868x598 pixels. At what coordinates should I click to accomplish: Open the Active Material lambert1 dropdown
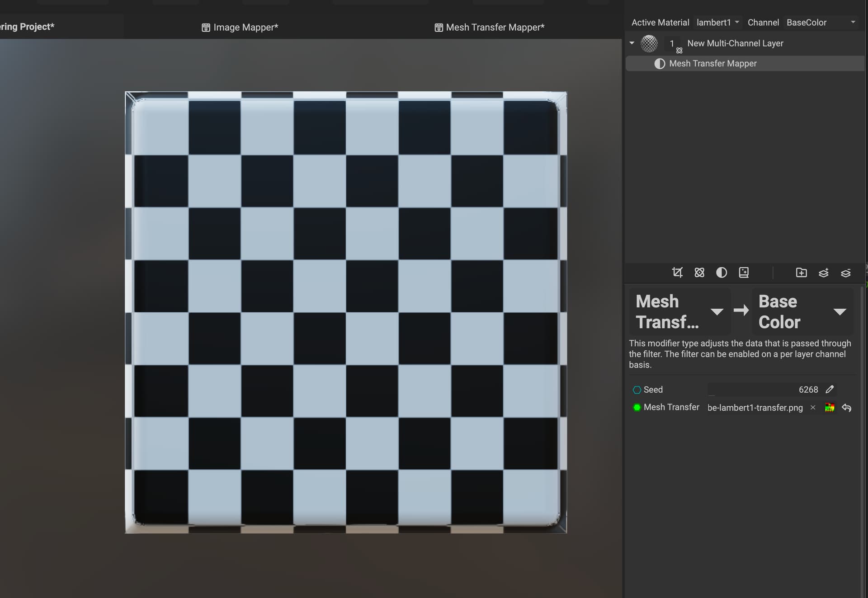point(717,22)
